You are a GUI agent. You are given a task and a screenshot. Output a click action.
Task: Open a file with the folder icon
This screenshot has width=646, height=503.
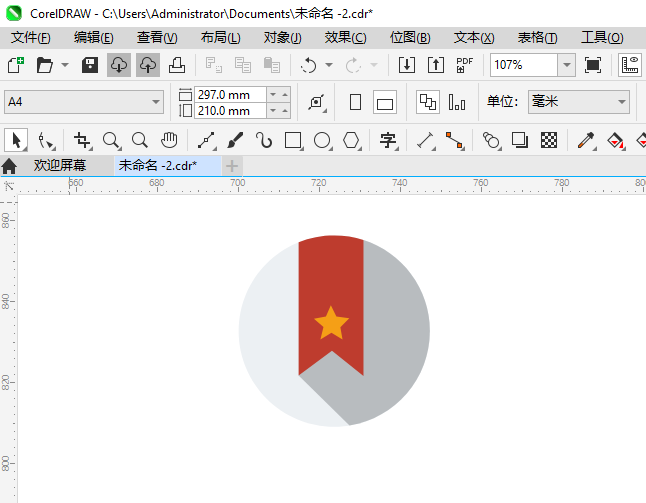[44, 65]
